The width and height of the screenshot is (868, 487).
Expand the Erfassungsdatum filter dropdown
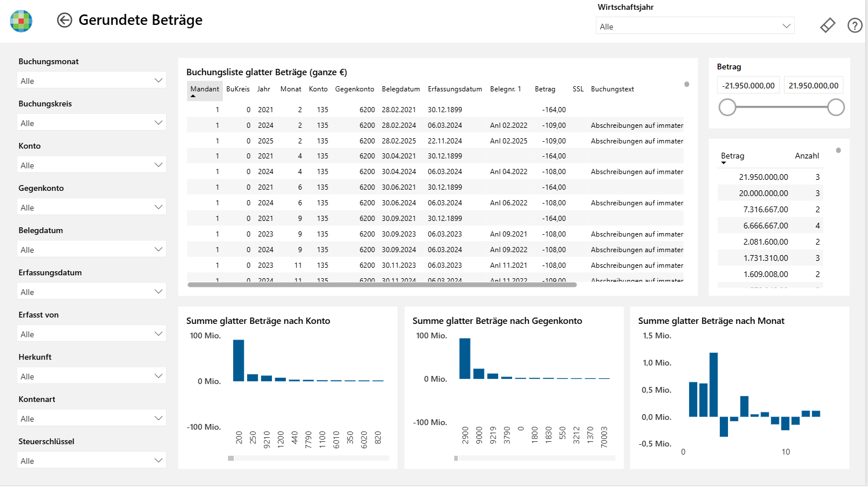[92, 292]
